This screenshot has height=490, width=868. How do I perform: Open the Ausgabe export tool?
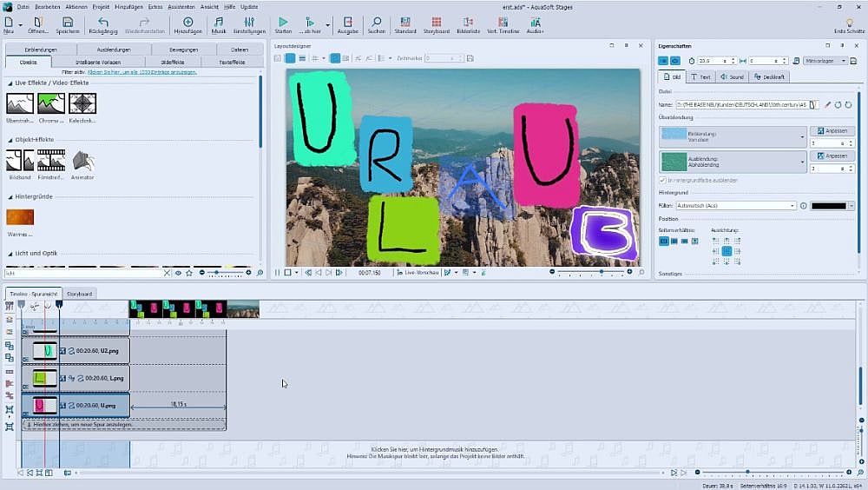pos(346,24)
